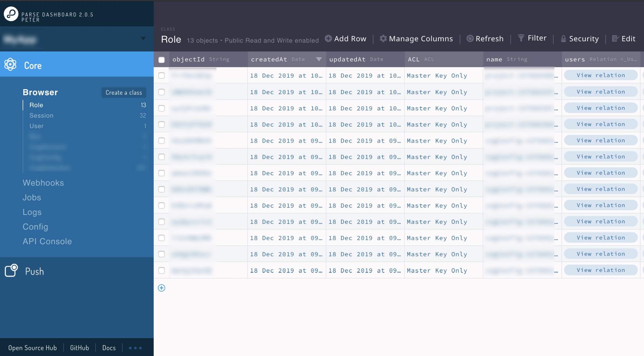The height and width of the screenshot is (356, 644).
Task: Open the createdAt sort dropdown arrow
Action: (319, 59)
